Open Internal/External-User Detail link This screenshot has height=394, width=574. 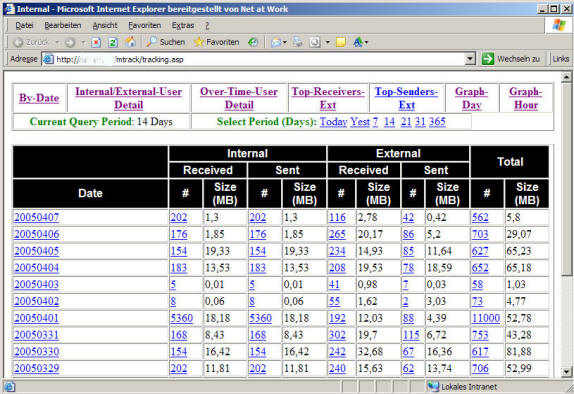click(x=128, y=98)
